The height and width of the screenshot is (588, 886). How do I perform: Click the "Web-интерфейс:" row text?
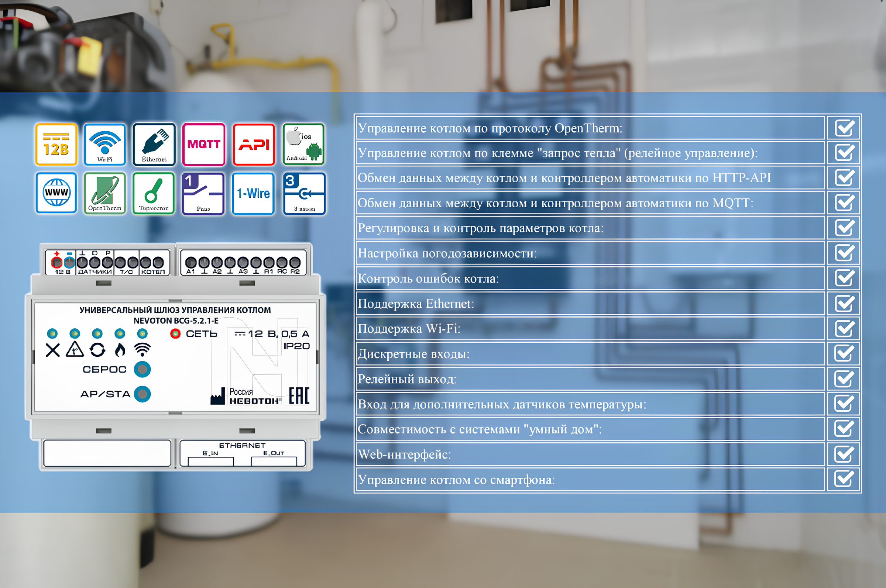[405, 454]
